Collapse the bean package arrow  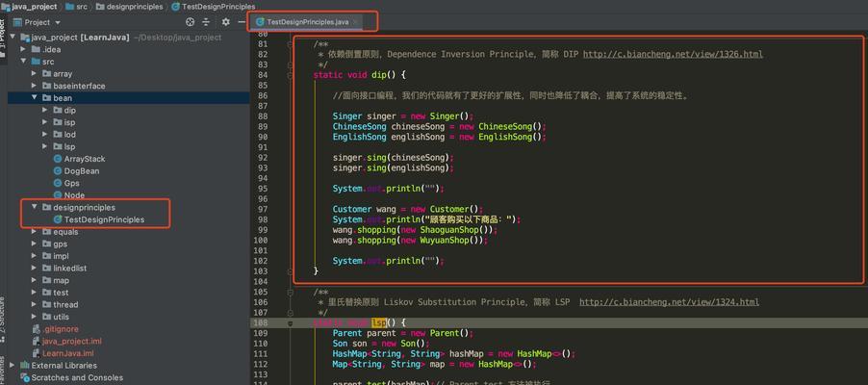(x=35, y=98)
